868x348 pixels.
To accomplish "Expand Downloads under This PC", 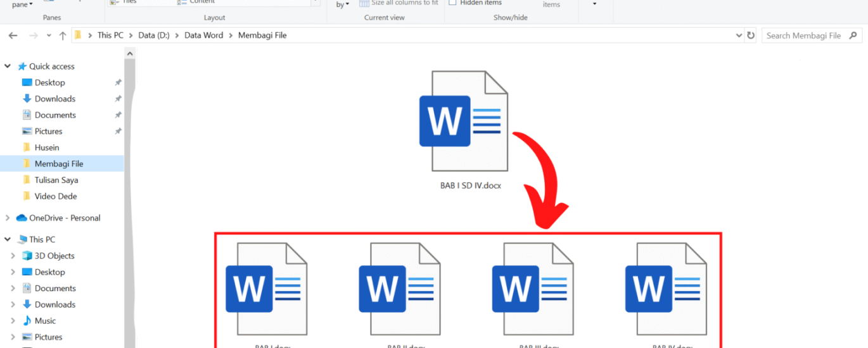I will [x=13, y=304].
